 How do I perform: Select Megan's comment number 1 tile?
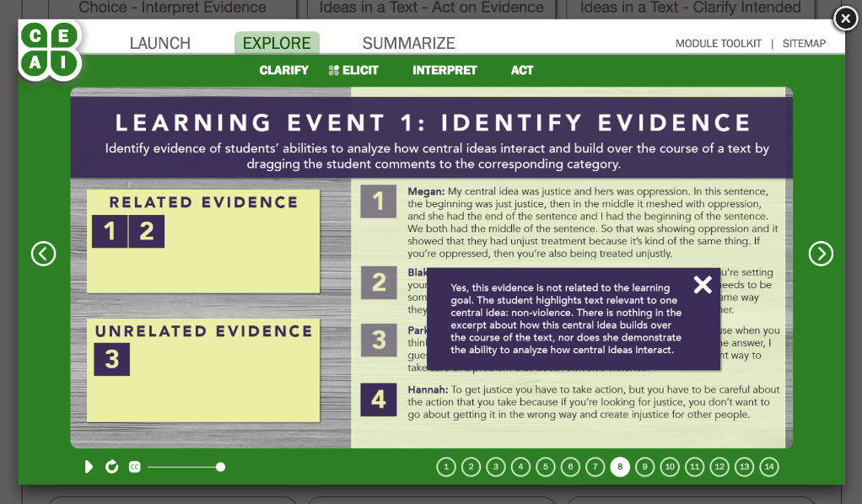(x=378, y=201)
